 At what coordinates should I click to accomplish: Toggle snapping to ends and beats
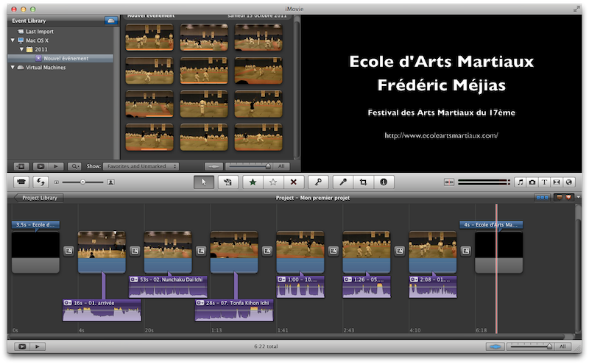coord(449,182)
